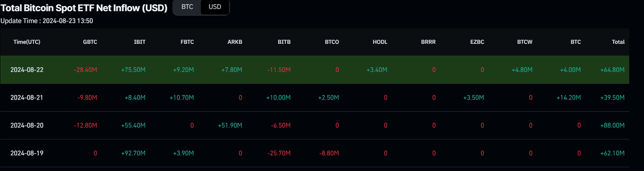Click the FBTC column header

click(x=187, y=42)
